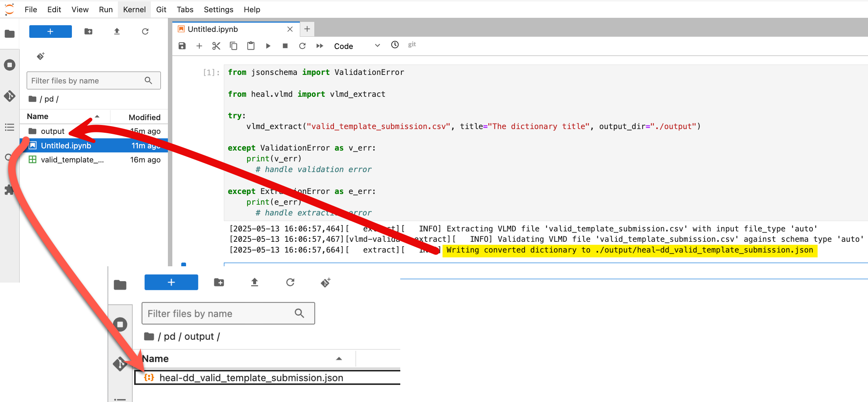Paste cell from the clipboard icon

pyautogui.click(x=251, y=46)
